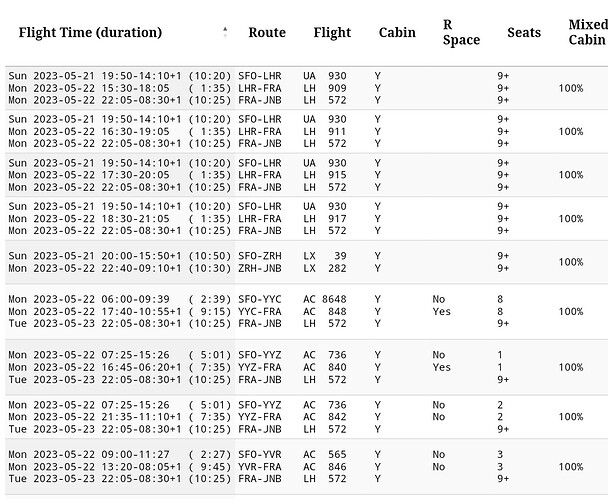Select the SFO-ZRH route cell

pos(265,256)
